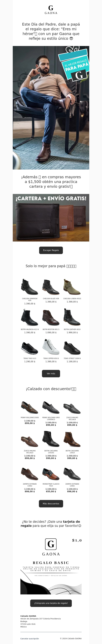Select the Chelsea Blaze 408 boot image
The width and height of the screenshot is (102, 644).
(51, 287)
